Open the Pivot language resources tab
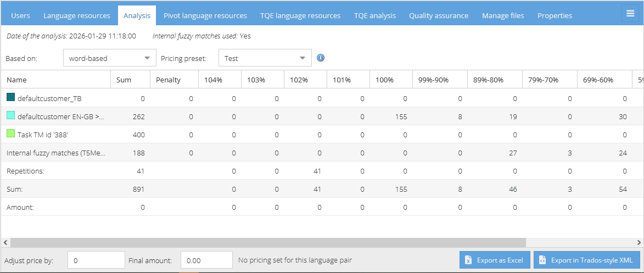The image size is (644, 273). coord(205,15)
